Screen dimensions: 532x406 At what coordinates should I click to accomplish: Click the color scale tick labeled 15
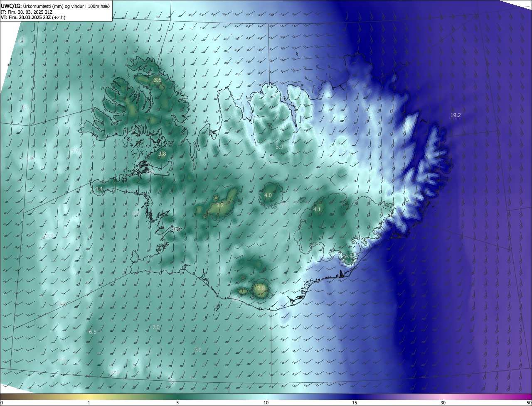(355, 403)
